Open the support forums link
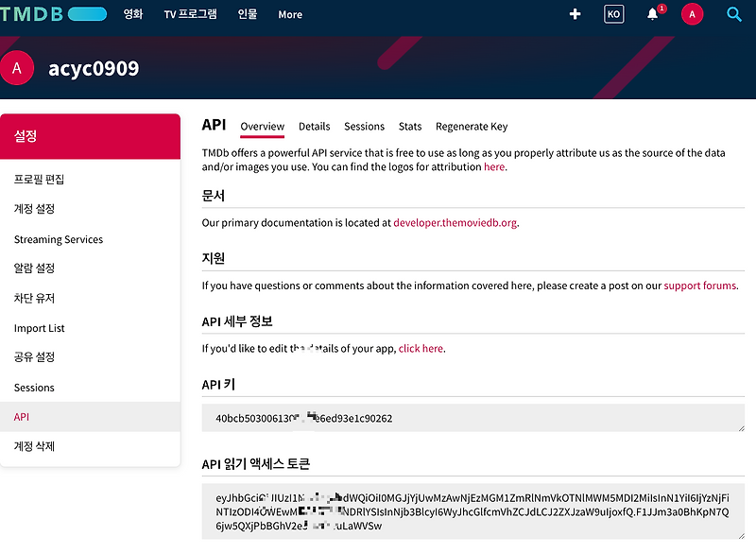The width and height of the screenshot is (756, 554). coord(700,286)
